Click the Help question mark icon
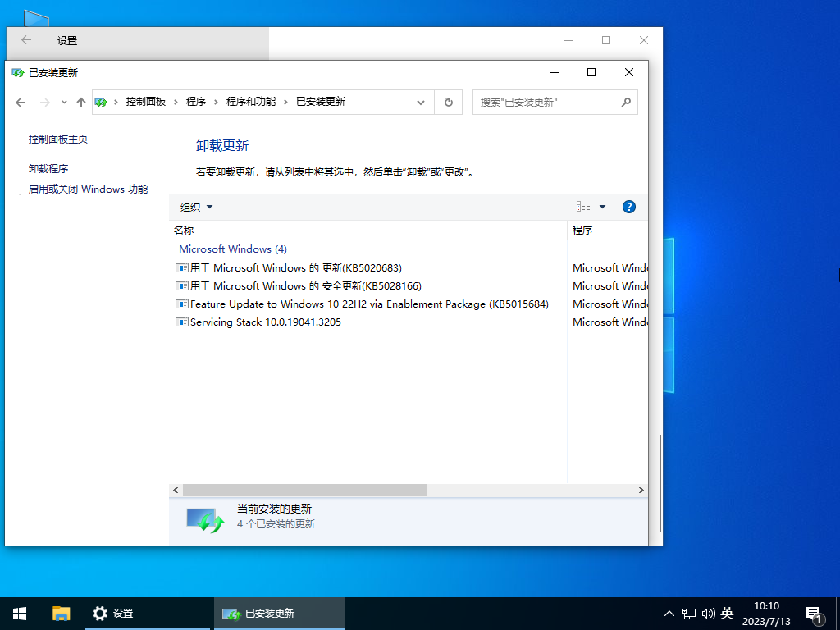840x630 pixels. click(x=628, y=207)
